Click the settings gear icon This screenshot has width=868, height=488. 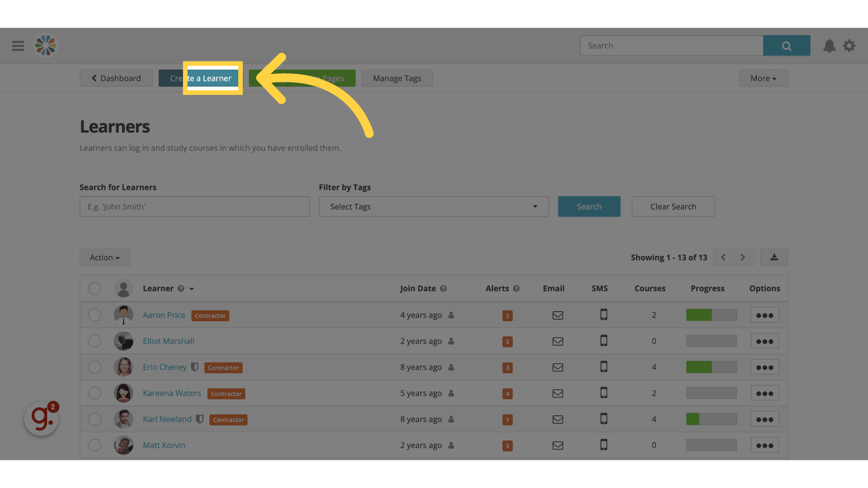pyautogui.click(x=851, y=45)
